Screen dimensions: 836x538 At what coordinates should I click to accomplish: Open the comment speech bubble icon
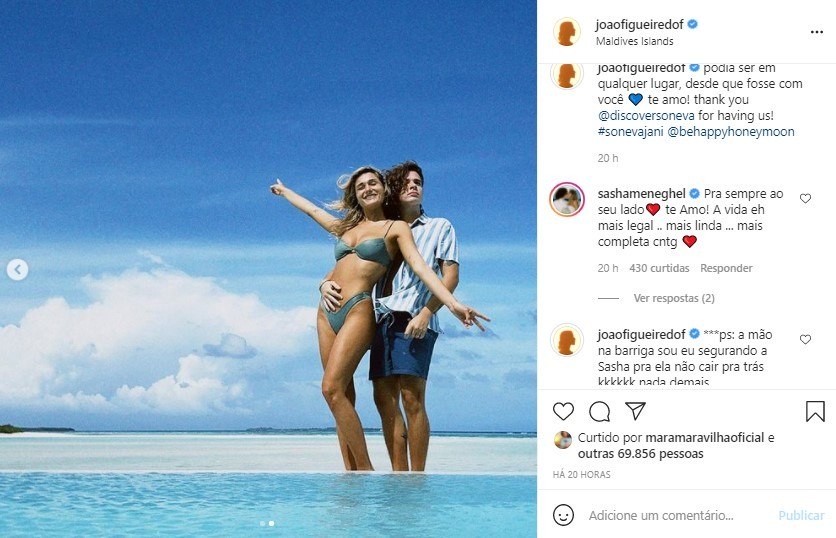(599, 411)
